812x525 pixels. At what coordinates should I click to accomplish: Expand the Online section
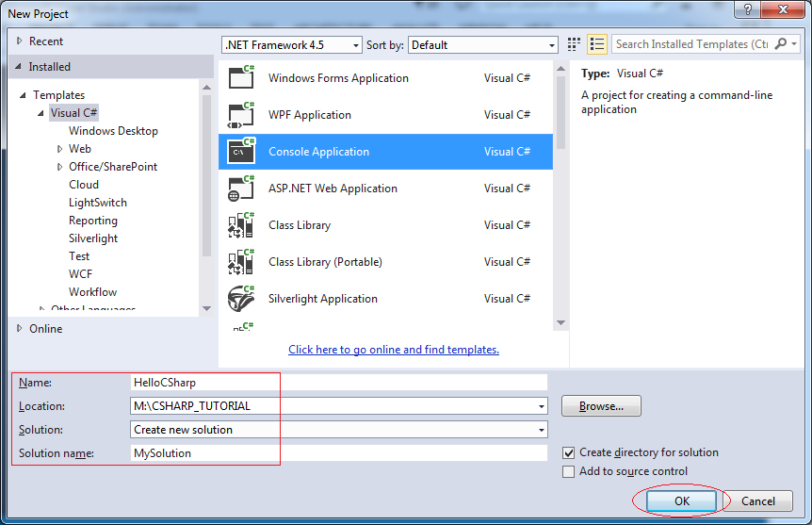tap(19, 328)
